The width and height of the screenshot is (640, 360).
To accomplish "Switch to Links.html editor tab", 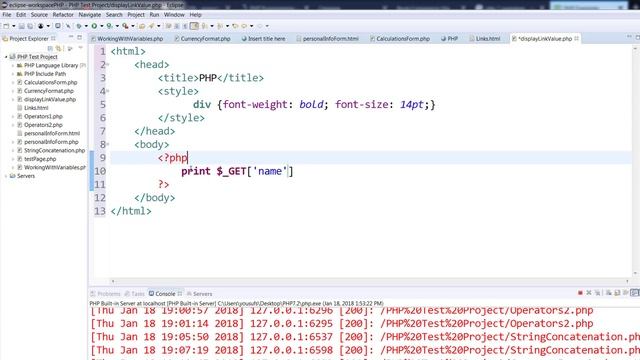I will click(x=485, y=38).
